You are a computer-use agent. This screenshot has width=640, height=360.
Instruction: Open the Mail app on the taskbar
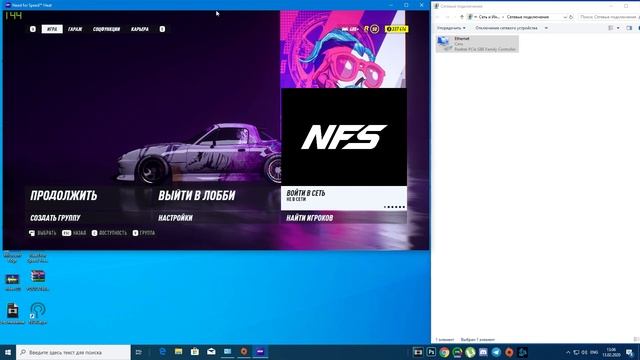point(211,352)
